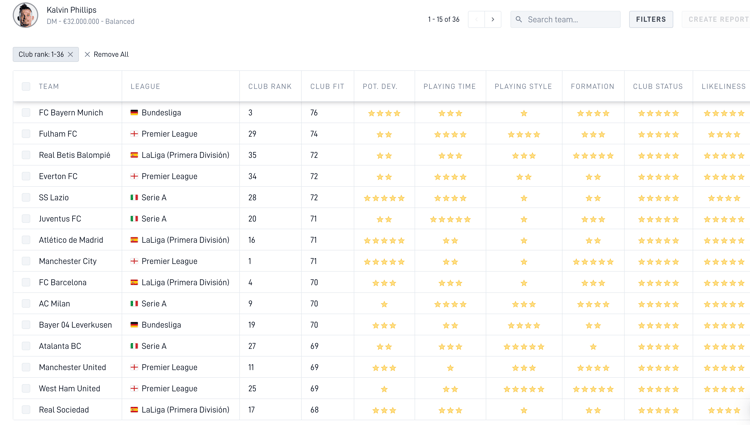Click West Ham United playing style stars
750x425 pixels.
pos(524,389)
